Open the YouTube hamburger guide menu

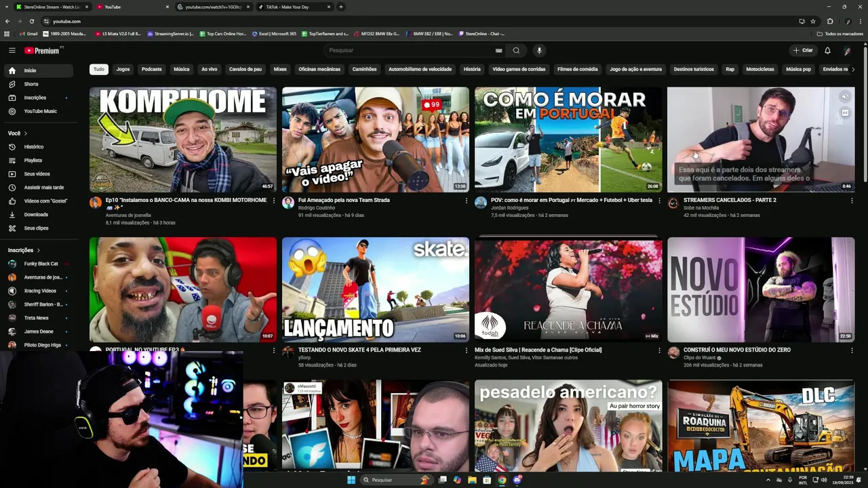point(12,50)
